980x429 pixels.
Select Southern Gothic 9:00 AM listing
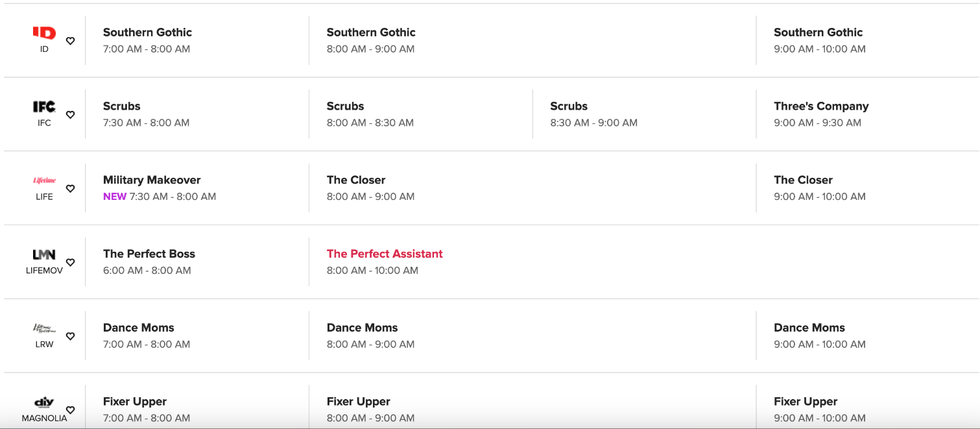click(x=818, y=32)
